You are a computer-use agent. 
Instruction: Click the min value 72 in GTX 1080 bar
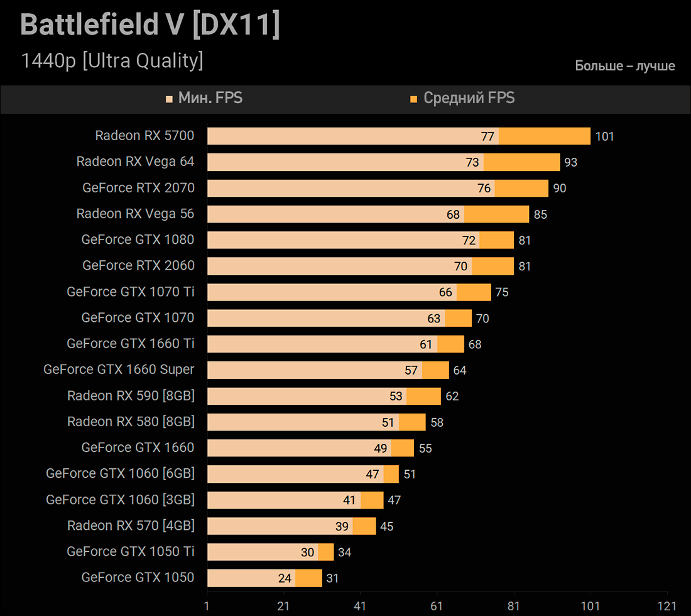(x=469, y=241)
